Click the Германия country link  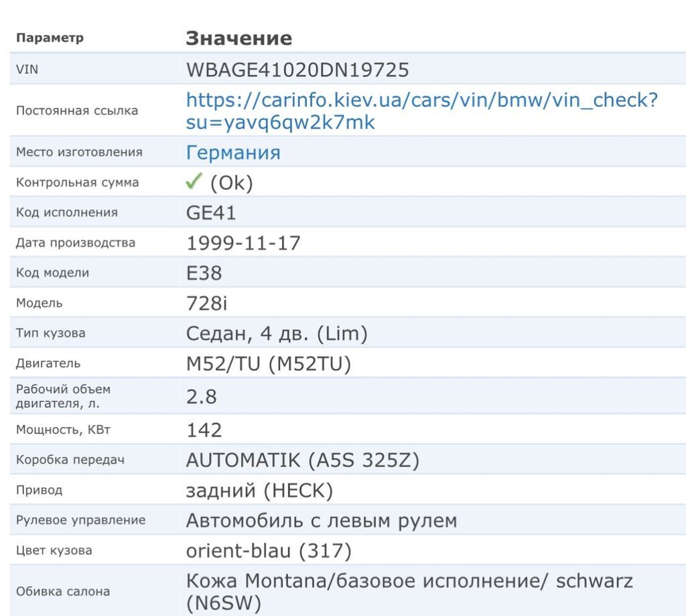(x=233, y=153)
